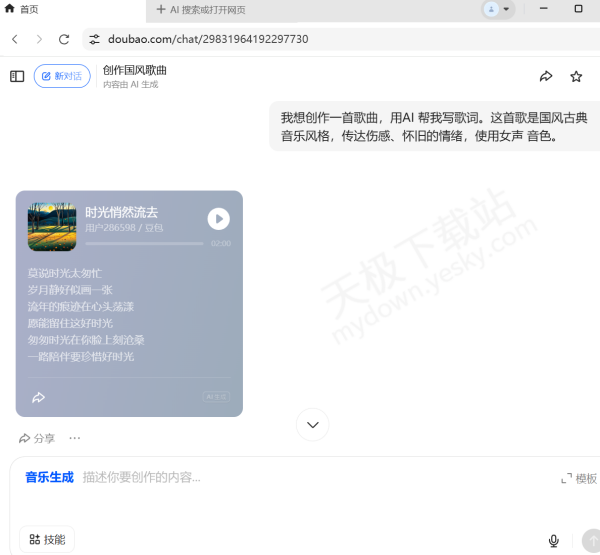Open the song album cover thumbnail
Viewport: 600px width, 555px height.
point(52,226)
